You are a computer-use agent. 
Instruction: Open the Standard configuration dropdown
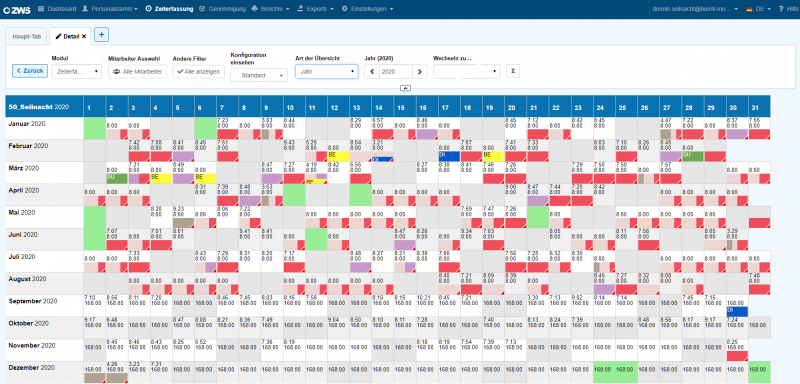(259, 75)
